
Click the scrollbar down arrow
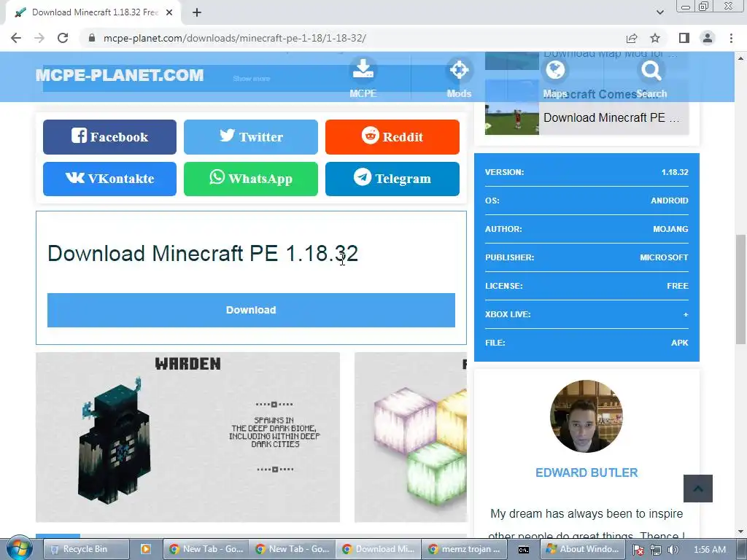click(x=740, y=532)
